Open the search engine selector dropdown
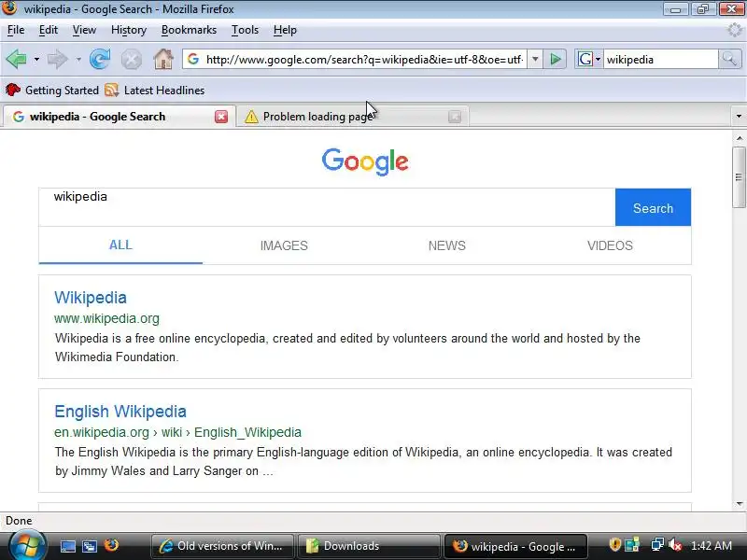This screenshot has height=560, width=747. coord(589,60)
